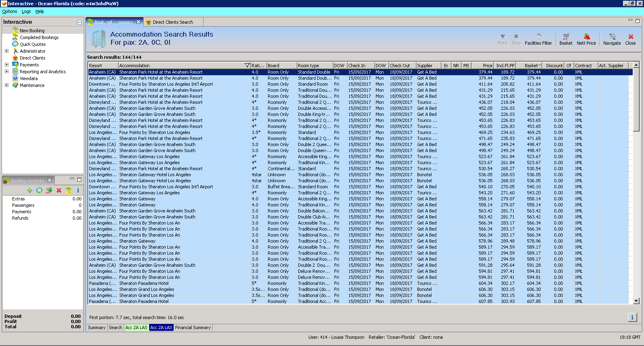
Task: Click the Administrator running-man icon
Action: [15, 51]
